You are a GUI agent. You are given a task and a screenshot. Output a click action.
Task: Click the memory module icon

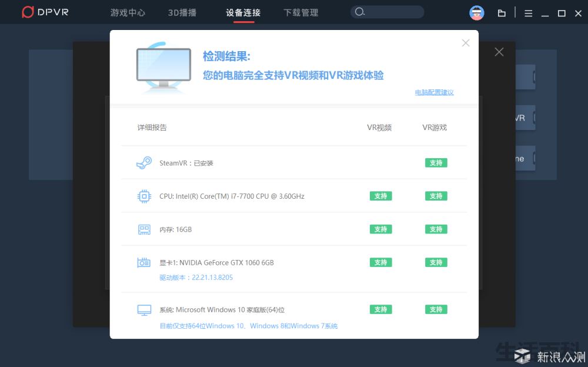145,229
